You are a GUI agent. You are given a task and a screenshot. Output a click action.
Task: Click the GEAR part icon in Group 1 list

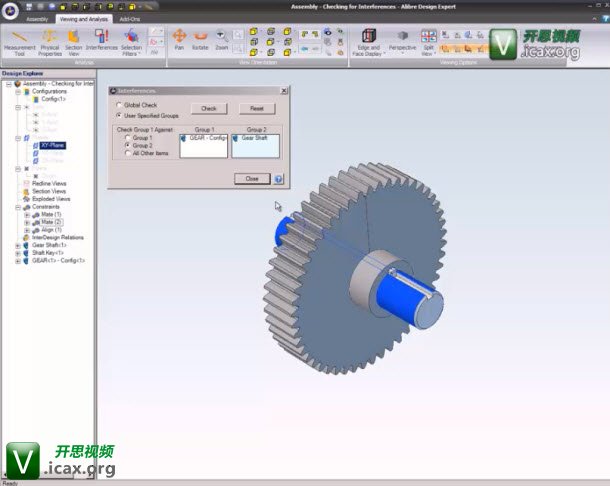pyautogui.click(x=183, y=138)
